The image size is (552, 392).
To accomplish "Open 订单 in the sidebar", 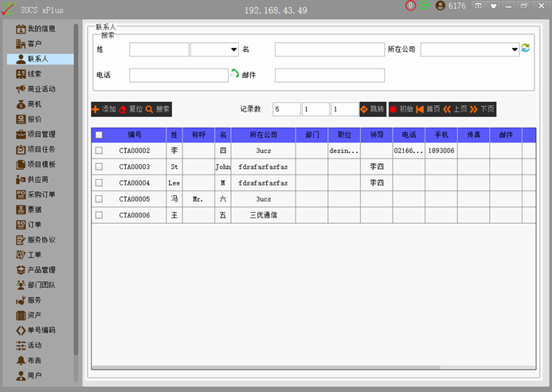I will point(29,225).
